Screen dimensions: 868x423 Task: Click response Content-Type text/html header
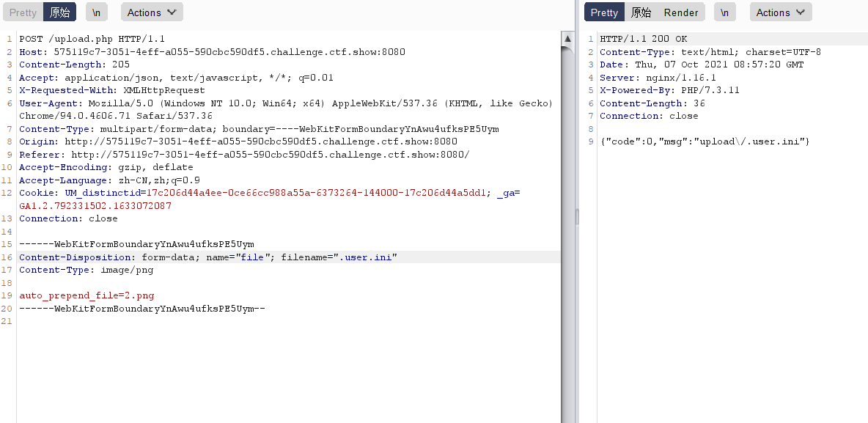[710, 52]
